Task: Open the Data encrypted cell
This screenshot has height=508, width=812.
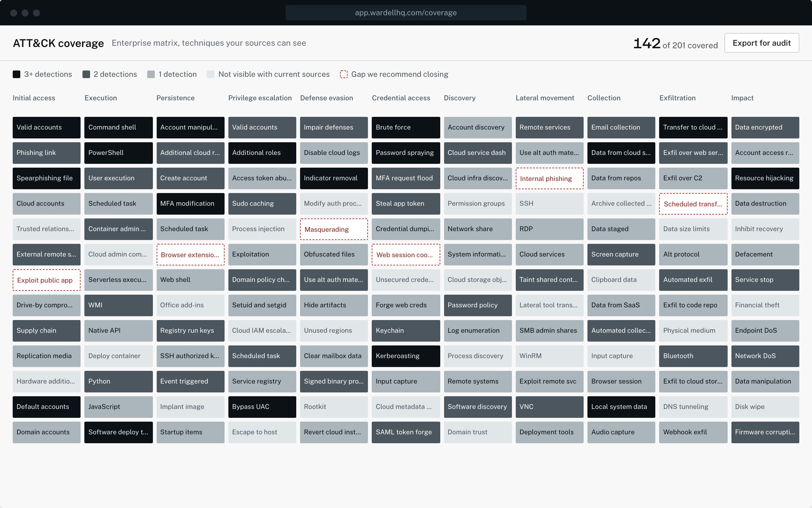Action: click(x=765, y=127)
